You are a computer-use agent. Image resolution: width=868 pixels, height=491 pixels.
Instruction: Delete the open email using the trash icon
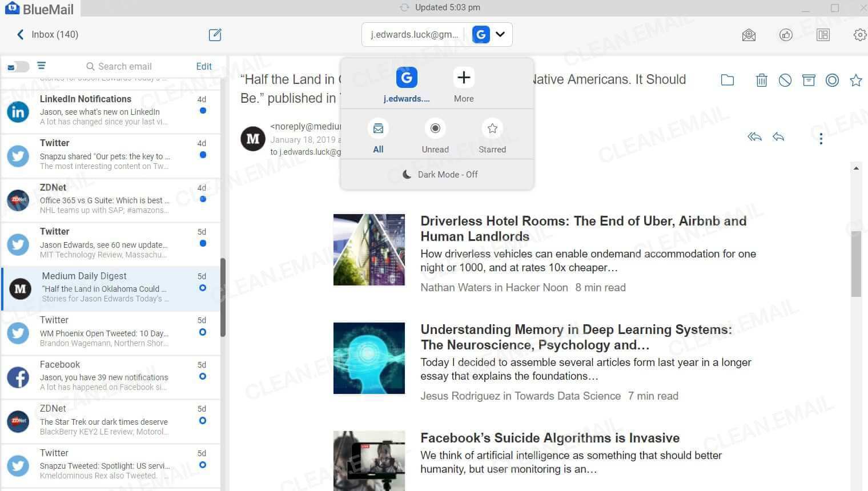point(761,80)
